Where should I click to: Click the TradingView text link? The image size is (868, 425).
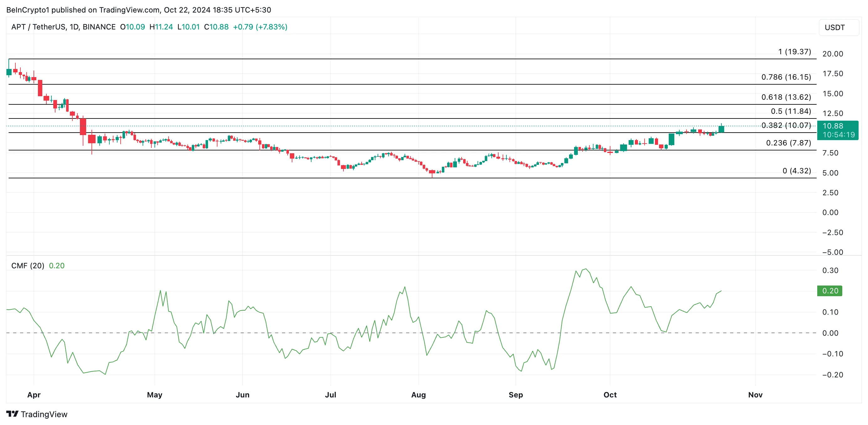44,414
